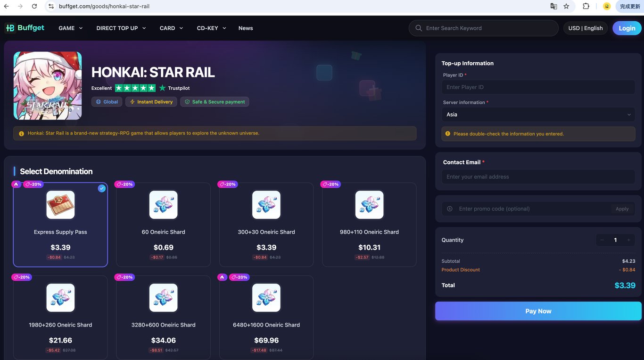Click the Buffget logo
The width and height of the screenshot is (644, 360).
point(25,28)
